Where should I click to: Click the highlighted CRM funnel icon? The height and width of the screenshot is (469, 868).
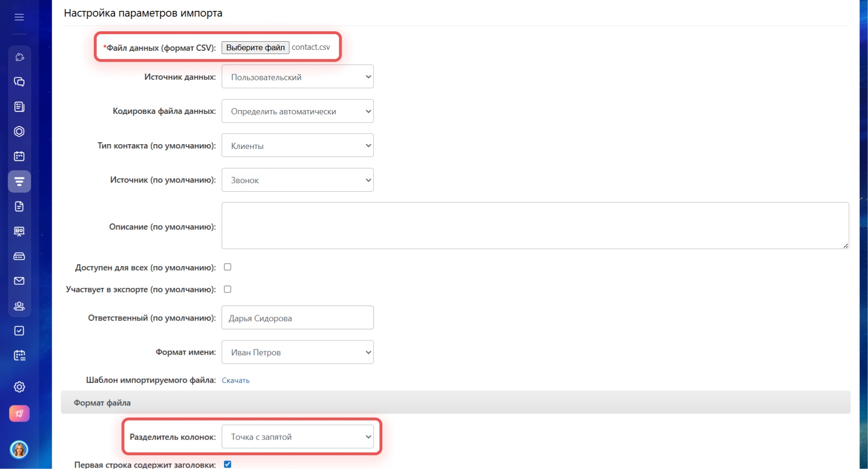19,182
